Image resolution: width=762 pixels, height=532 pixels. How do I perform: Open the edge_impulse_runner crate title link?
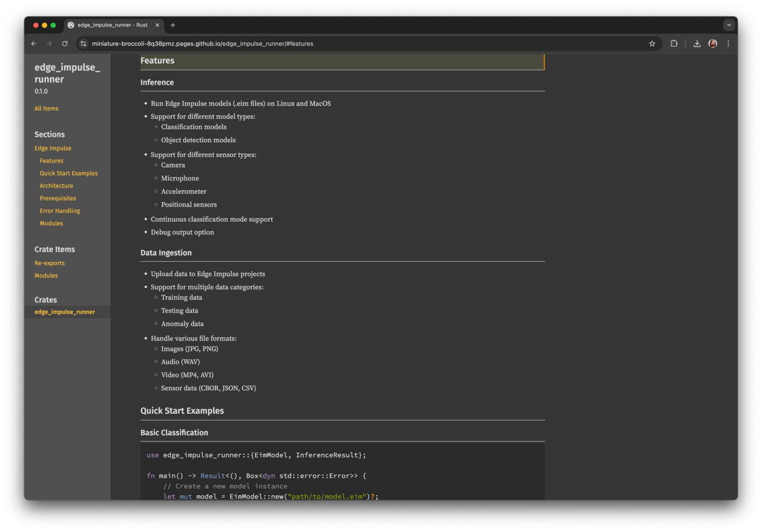click(x=67, y=73)
